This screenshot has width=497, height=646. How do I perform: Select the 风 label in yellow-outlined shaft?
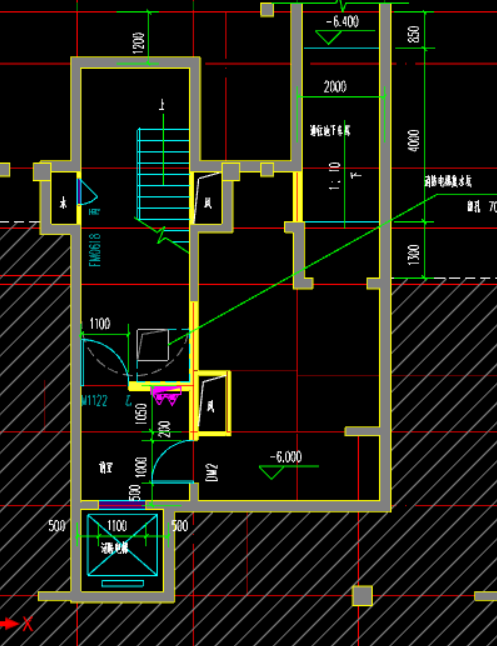211,407
